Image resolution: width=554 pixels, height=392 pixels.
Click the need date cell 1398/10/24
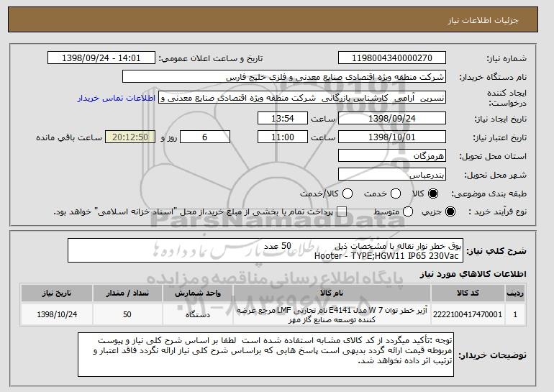tap(57, 314)
